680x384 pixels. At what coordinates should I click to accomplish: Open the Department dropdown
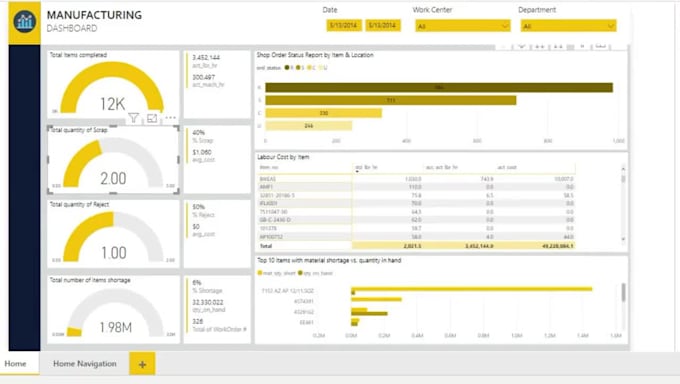568,26
